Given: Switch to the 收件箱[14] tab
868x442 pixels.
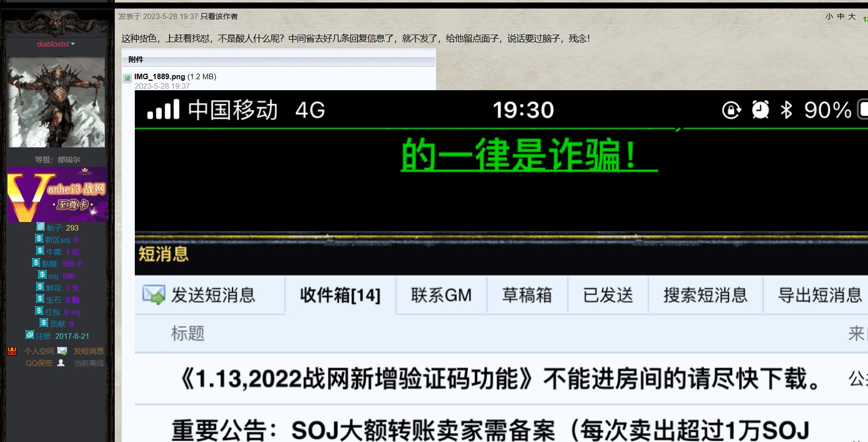Looking at the screenshot, I should [340, 295].
